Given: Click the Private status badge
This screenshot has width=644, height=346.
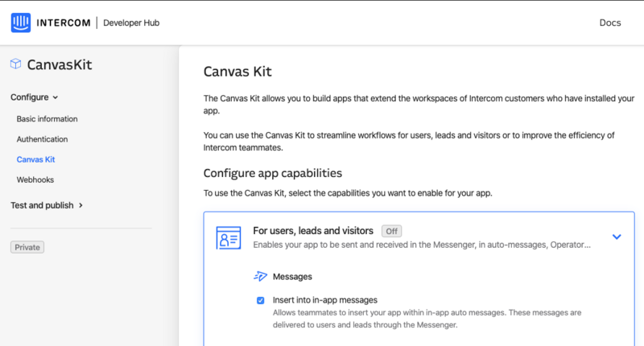Looking at the screenshot, I should coord(27,247).
